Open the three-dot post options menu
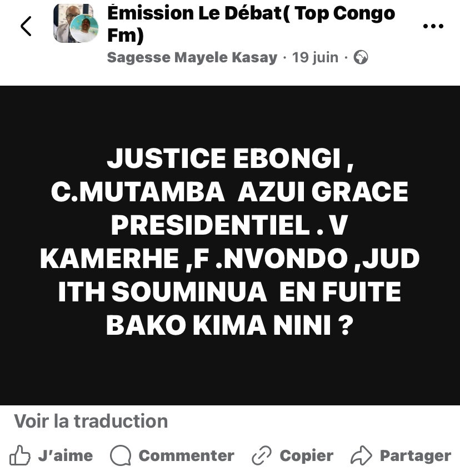460x476 pixels. coord(433,26)
